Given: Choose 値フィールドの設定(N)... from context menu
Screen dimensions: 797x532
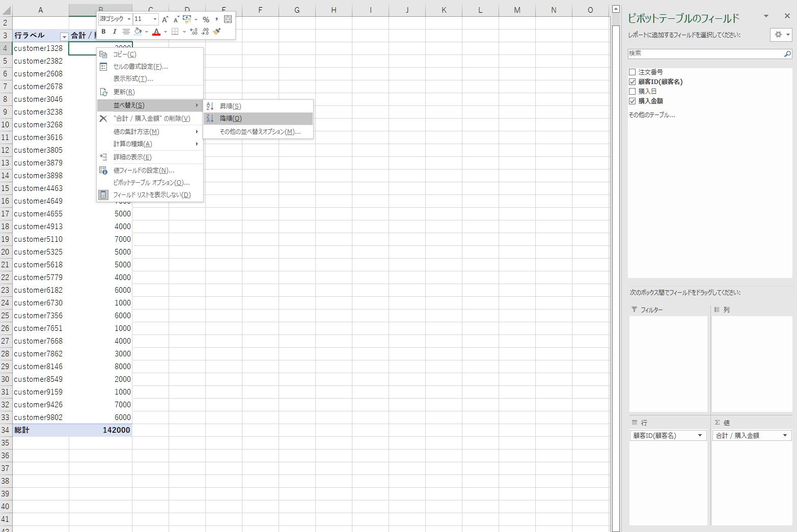Looking at the screenshot, I should coord(144,171).
